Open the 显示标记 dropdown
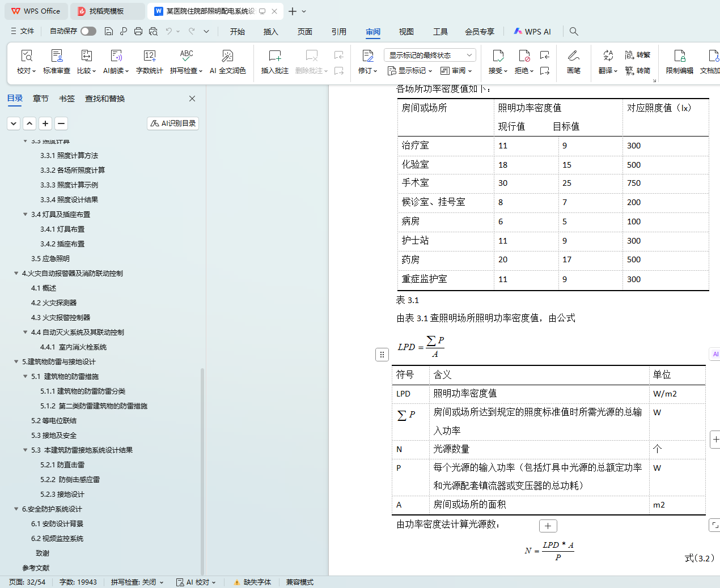Image resolution: width=720 pixels, height=588 pixels. click(x=410, y=71)
